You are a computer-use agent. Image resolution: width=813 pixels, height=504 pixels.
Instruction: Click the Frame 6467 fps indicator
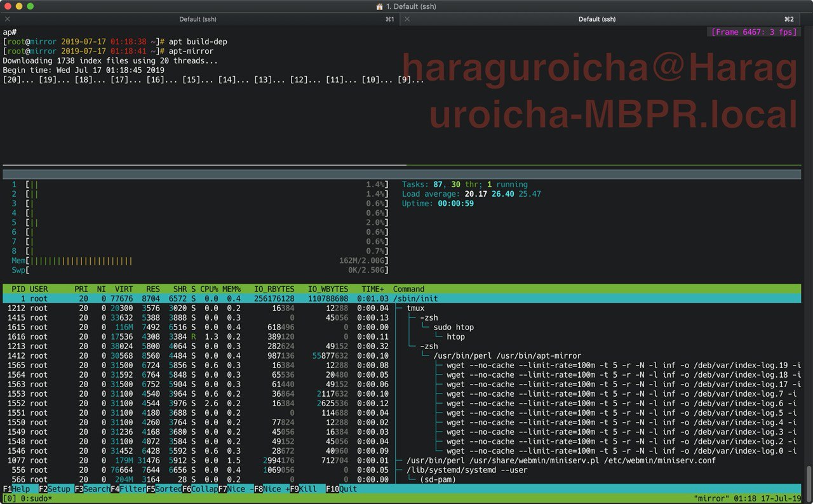click(x=755, y=31)
